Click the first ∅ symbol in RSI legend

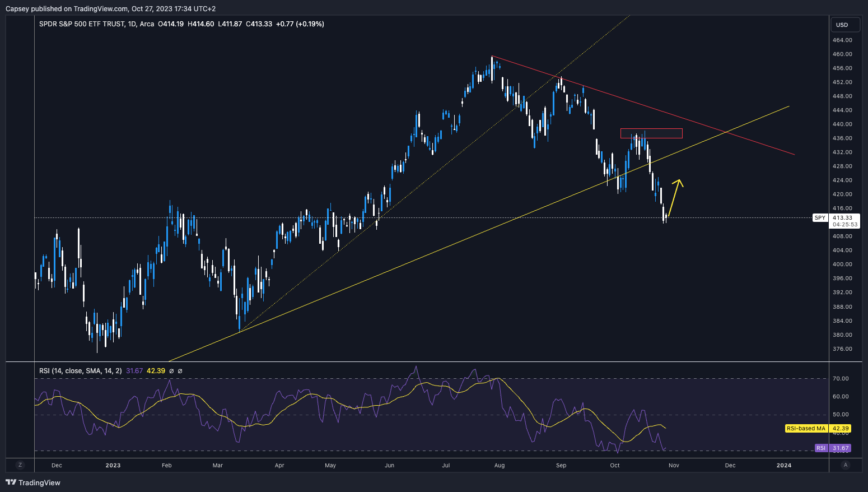click(x=171, y=371)
